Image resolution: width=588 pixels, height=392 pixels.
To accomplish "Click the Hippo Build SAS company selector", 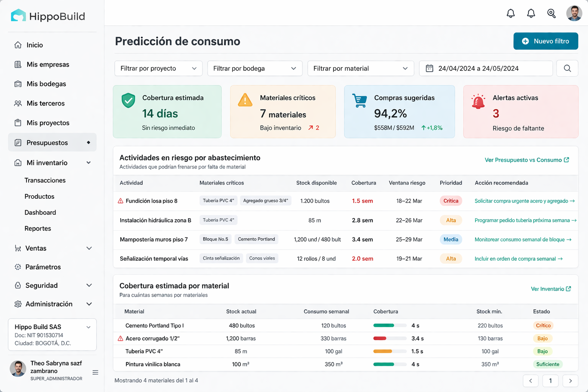I will pyautogui.click(x=52, y=334).
